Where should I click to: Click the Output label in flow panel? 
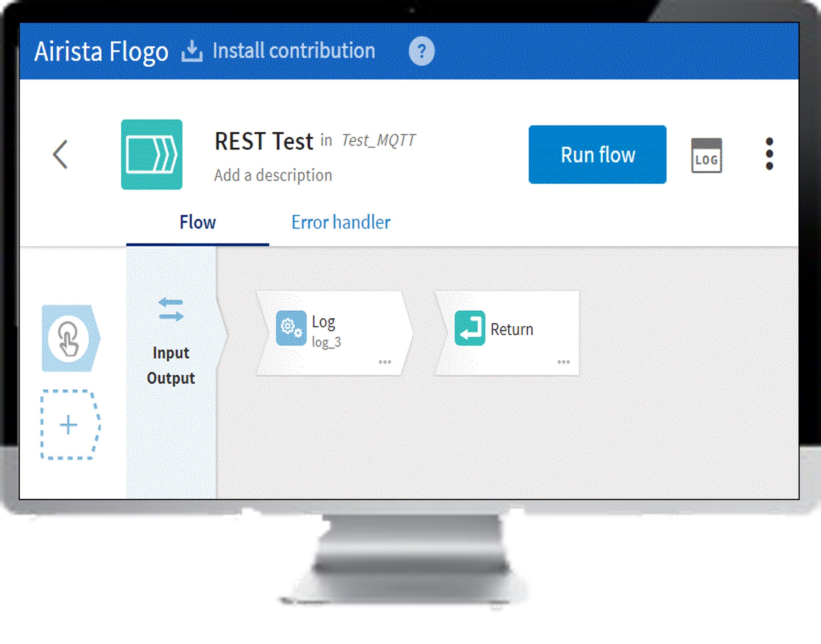tap(171, 378)
